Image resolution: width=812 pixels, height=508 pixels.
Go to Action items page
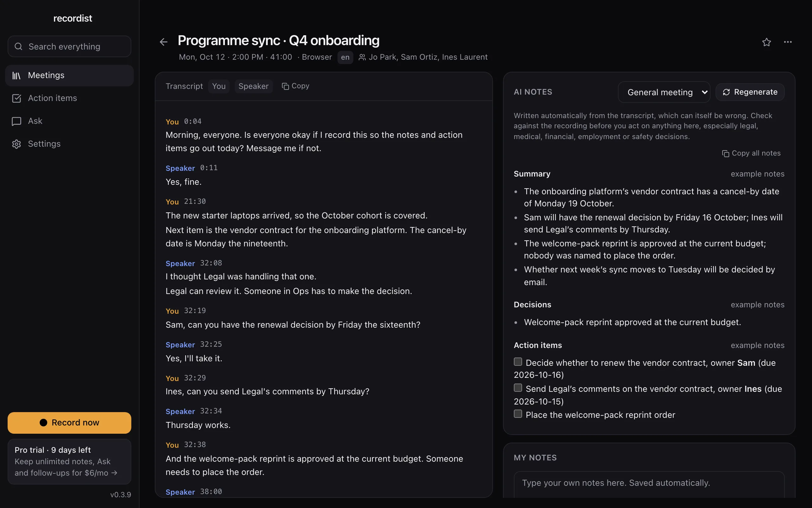point(69,98)
